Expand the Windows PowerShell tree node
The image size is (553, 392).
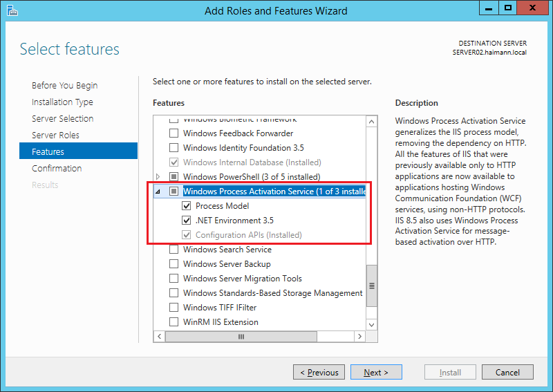tap(158, 176)
